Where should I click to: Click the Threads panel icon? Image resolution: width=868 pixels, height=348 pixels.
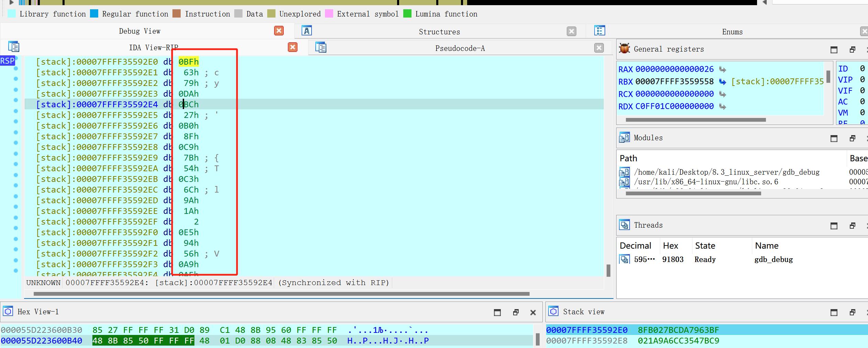624,225
